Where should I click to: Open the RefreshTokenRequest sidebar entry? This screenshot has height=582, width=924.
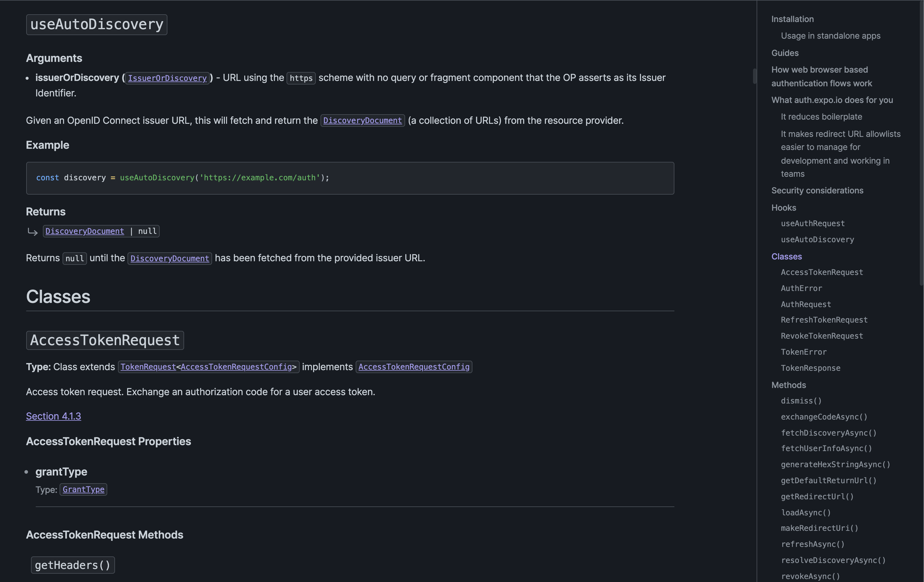[824, 319]
